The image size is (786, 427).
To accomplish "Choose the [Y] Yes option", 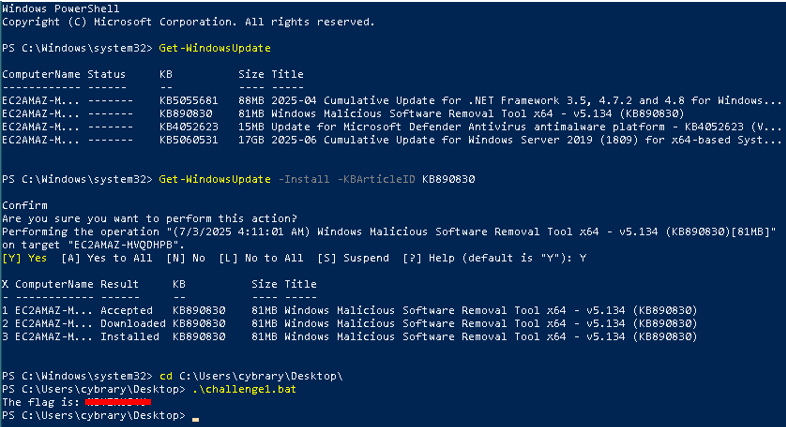I will click(x=24, y=257).
